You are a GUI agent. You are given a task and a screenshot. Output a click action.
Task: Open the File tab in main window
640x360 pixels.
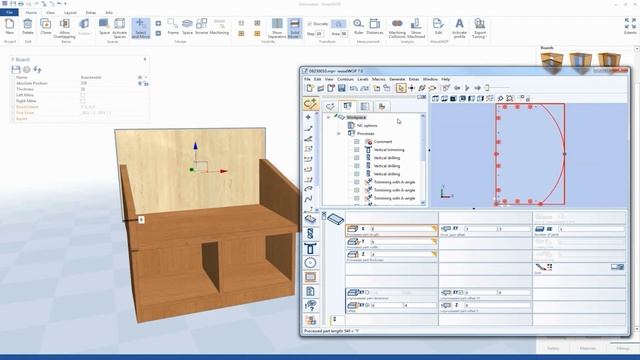click(x=9, y=13)
